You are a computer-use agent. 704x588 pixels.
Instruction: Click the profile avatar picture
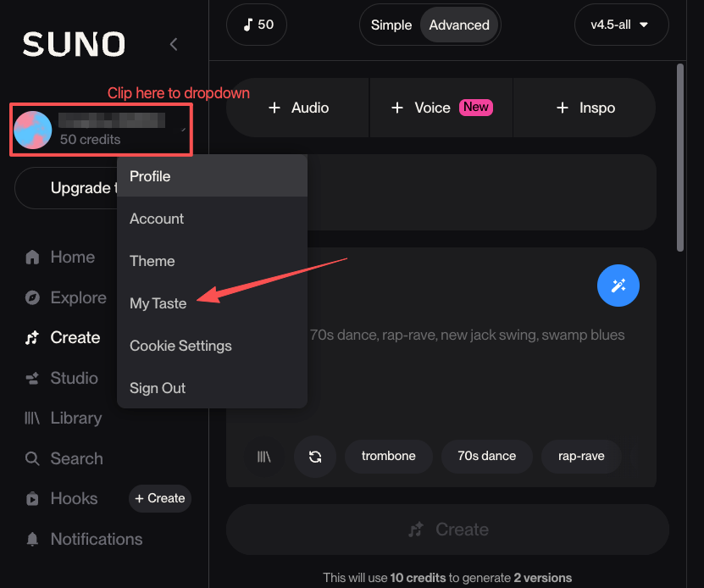[x=32, y=130]
